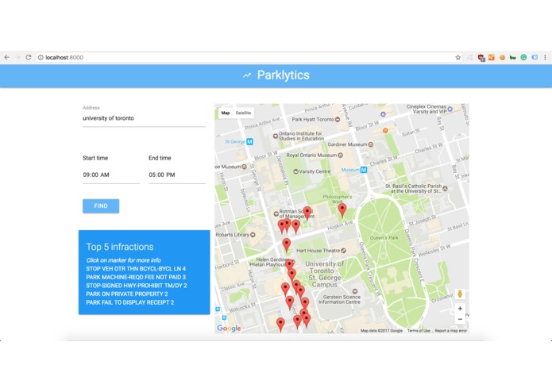Open Chrome three-dot menu
Viewport: 552px width, 392px height.
545,57
